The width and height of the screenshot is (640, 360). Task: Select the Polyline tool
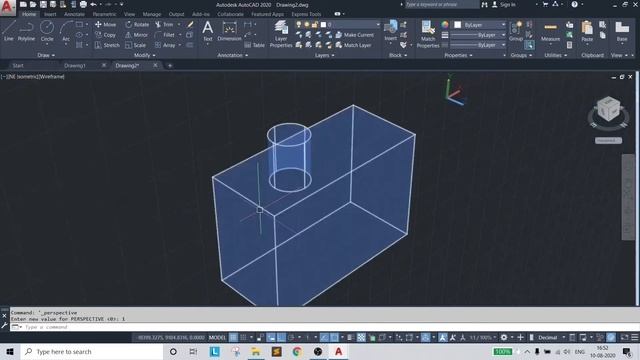pos(26,31)
